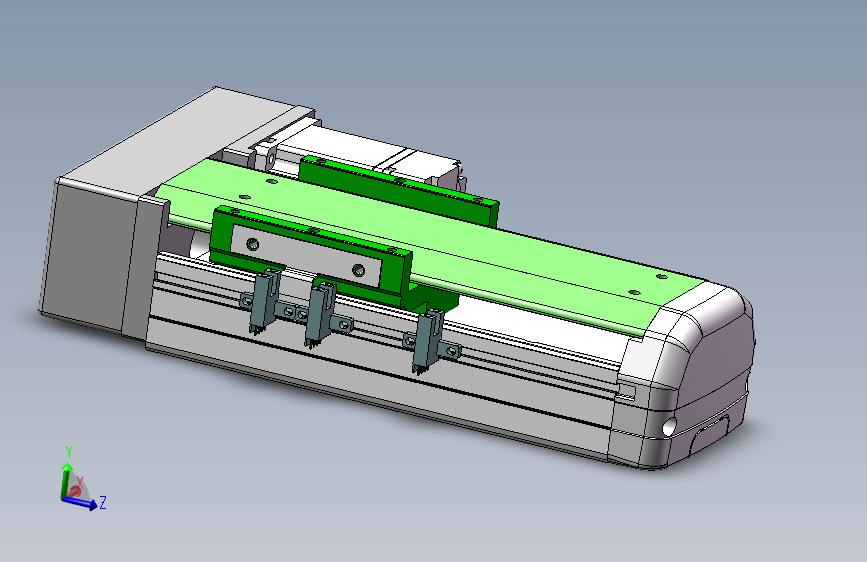Select the right screw hole on the gray bracket plate
Viewport: 867px width, 562px height.
358,270
